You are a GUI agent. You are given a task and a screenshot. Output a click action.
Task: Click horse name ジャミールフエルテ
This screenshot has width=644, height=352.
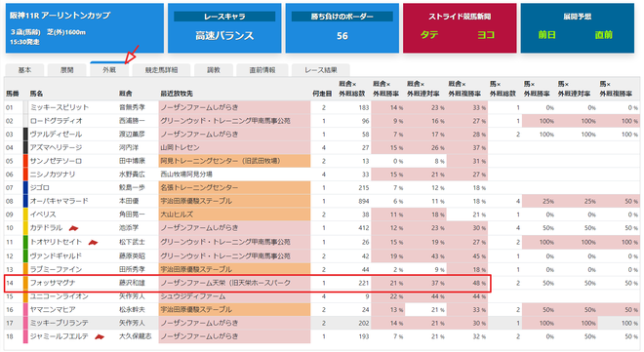[x=60, y=336]
